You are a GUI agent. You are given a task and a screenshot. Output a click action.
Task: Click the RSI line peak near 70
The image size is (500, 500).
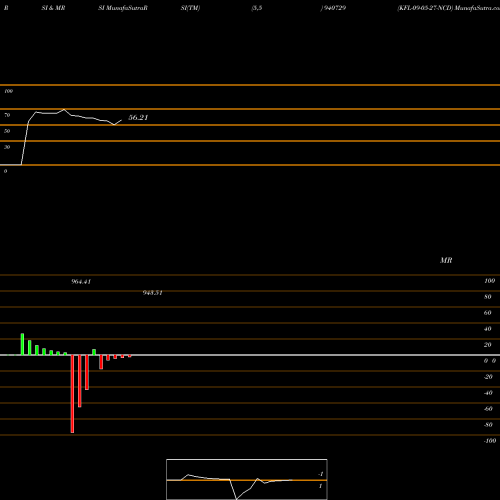64,109
